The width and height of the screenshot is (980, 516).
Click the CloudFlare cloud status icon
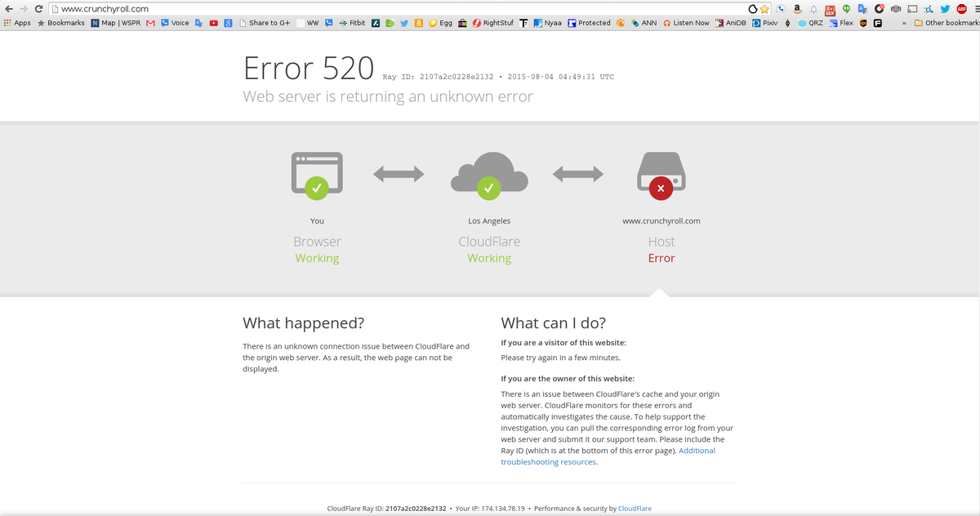click(489, 174)
